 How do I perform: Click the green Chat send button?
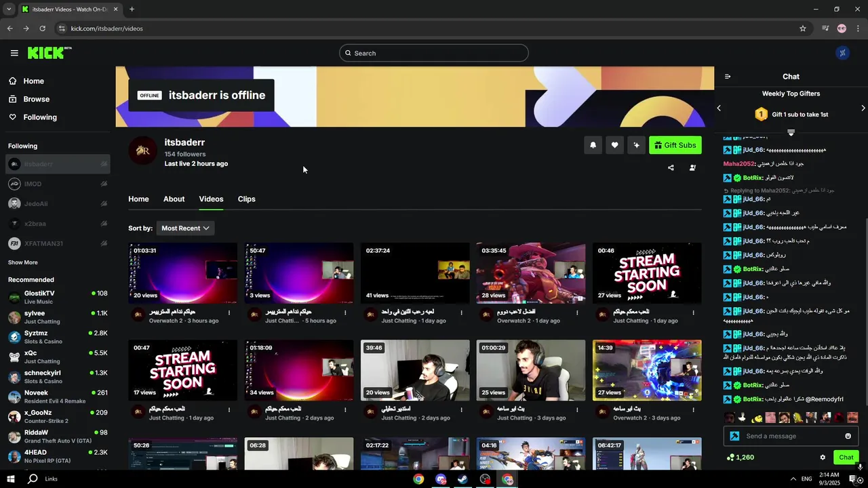pos(846,457)
